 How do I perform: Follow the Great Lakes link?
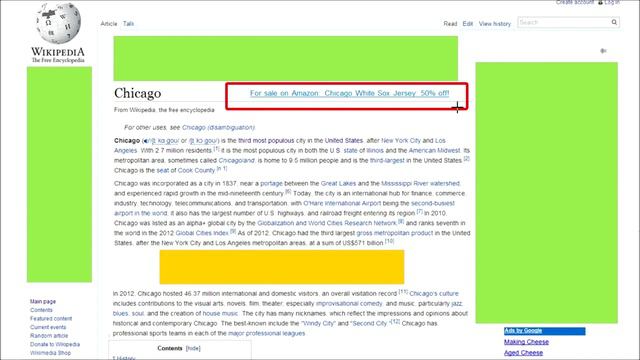pos(338,183)
